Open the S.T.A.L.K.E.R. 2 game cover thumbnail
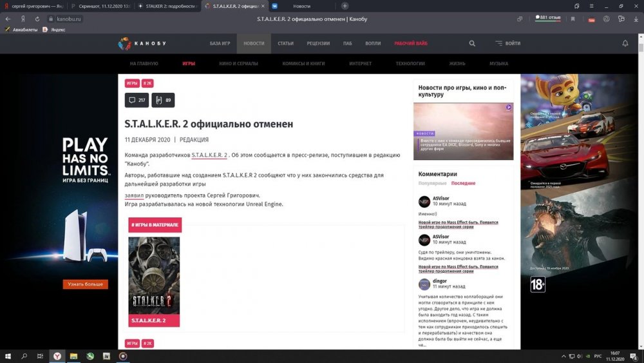Viewport: 644px width, 363px height. [154, 275]
